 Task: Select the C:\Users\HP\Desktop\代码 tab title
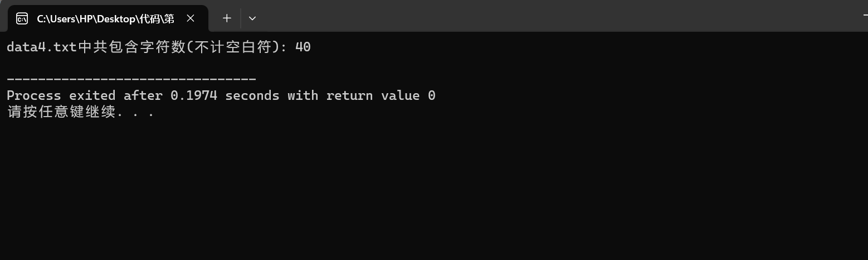click(x=105, y=19)
